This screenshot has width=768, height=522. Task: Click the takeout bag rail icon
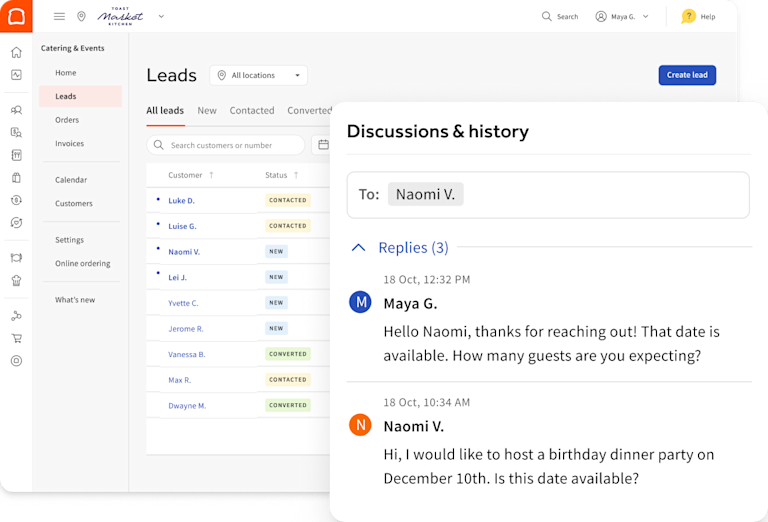point(16,178)
